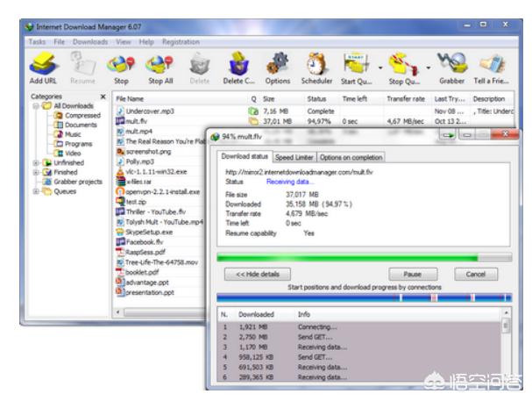This screenshot has height=401, width=532.
Task: Select connection 3 row Receiving data
Action: (x=359, y=347)
